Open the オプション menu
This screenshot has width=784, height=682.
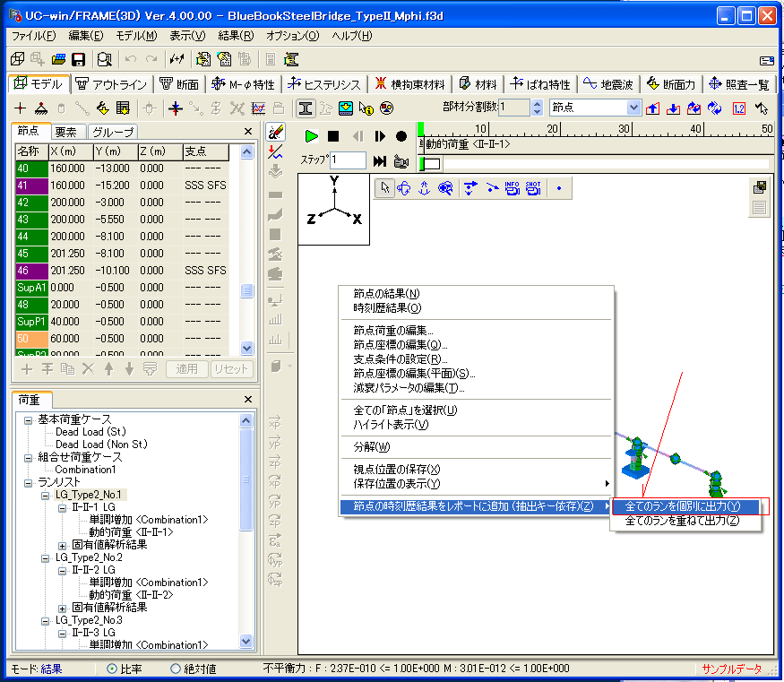(x=292, y=36)
